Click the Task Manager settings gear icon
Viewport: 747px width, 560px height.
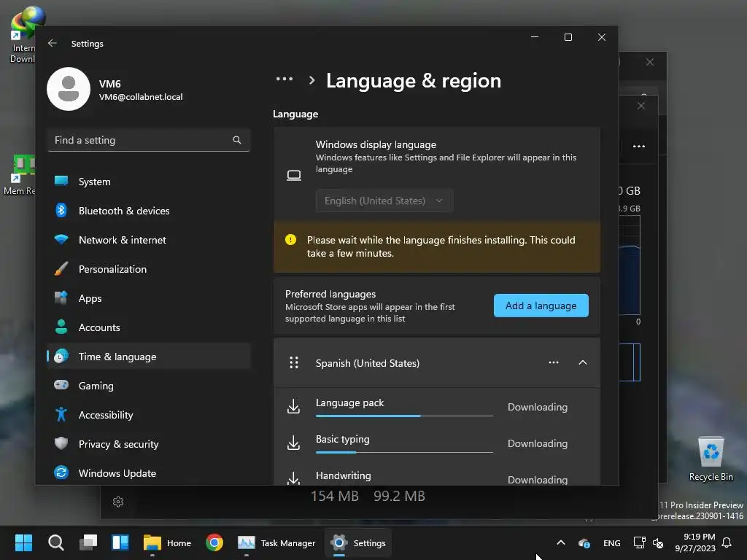[118, 502]
